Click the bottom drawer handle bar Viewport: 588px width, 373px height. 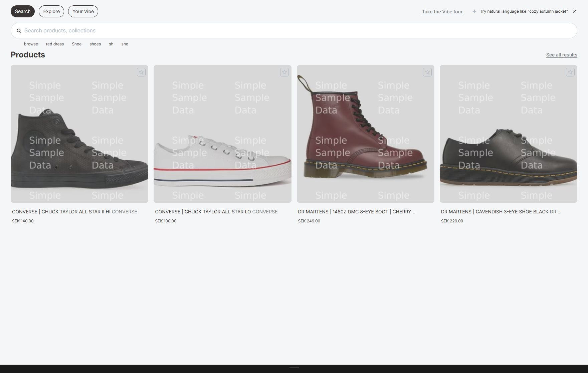coord(294,368)
